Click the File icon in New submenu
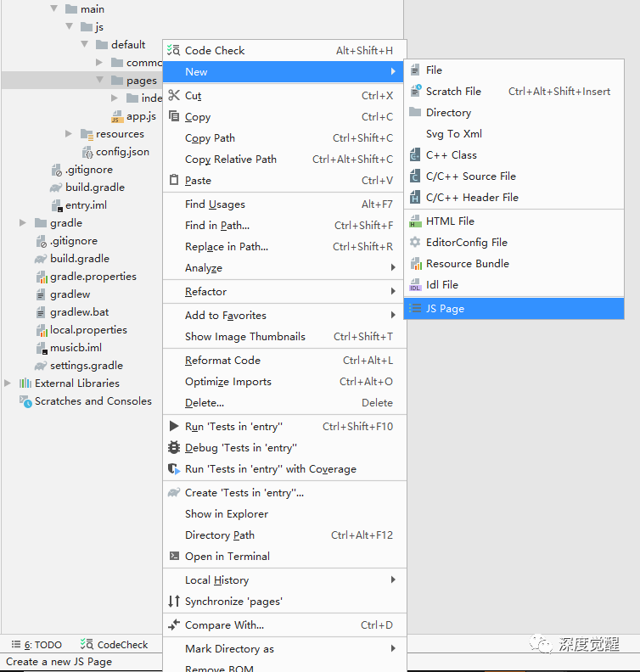The height and width of the screenshot is (672, 640). point(415,70)
